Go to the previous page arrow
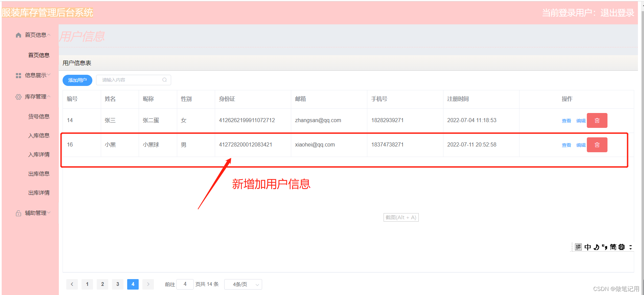Image resolution: width=644 pixels, height=295 pixels. [x=72, y=284]
